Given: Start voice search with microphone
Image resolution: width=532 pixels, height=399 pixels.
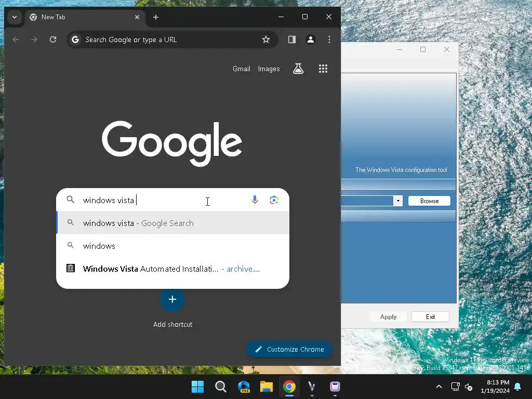Looking at the screenshot, I should tap(255, 200).
